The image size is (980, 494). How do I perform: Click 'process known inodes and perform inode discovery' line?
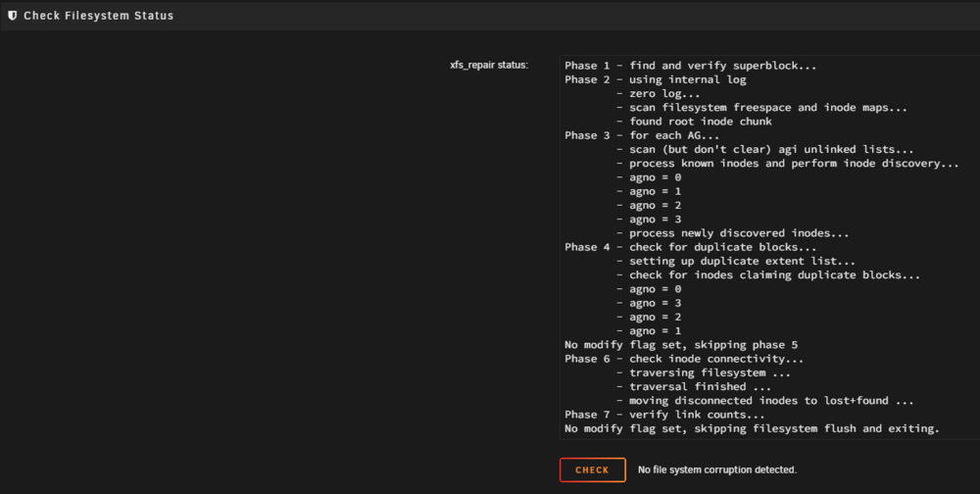tap(788, 164)
